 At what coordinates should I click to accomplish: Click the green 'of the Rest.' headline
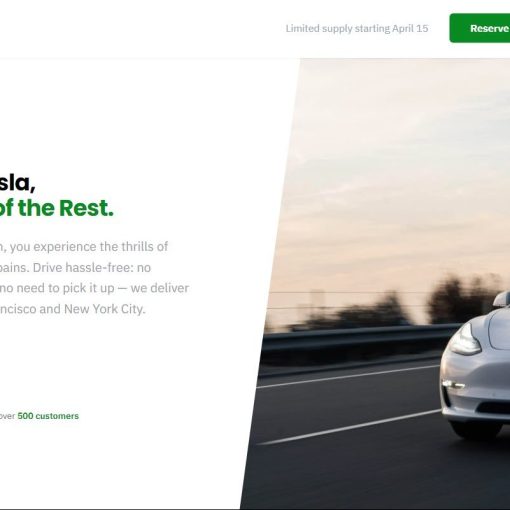pos(57,208)
